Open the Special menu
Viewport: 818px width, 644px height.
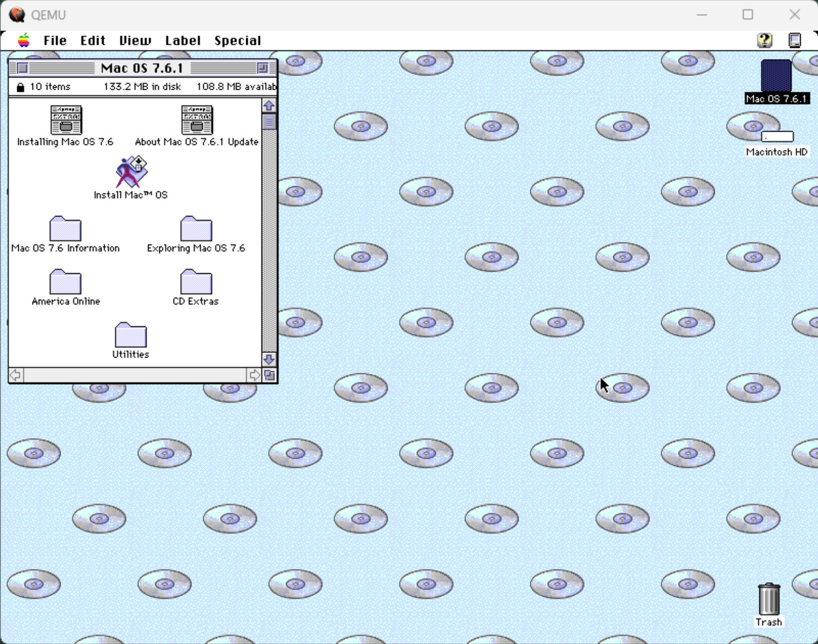[237, 40]
